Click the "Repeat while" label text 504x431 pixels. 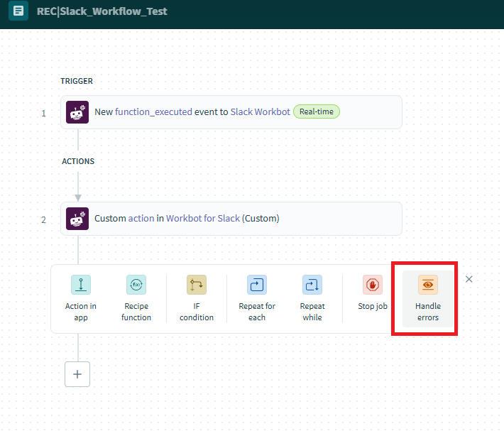312,312
